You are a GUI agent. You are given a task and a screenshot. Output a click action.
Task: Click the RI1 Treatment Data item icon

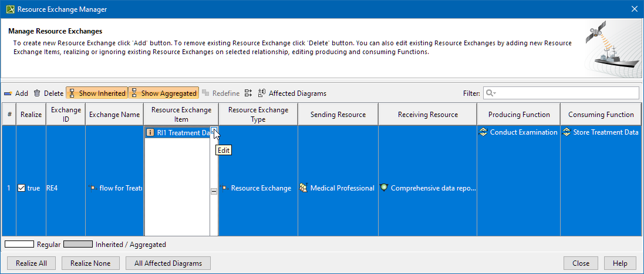150,133
